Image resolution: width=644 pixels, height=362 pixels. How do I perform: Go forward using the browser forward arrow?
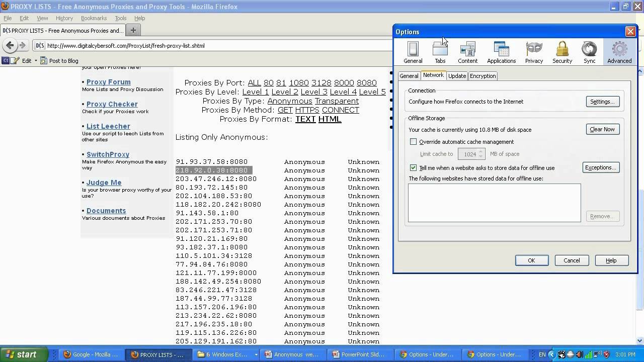tap(22, 45)
